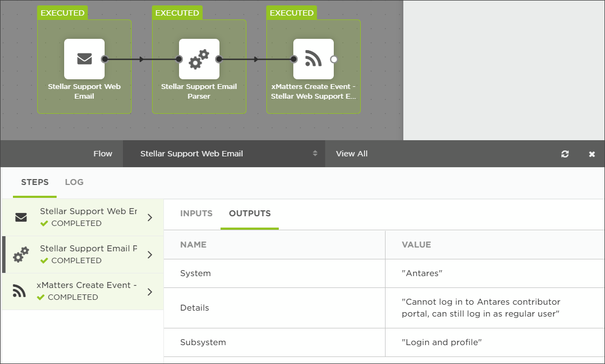Click the output port on the Stellar Support Web Email node

[x=105, y=59]
